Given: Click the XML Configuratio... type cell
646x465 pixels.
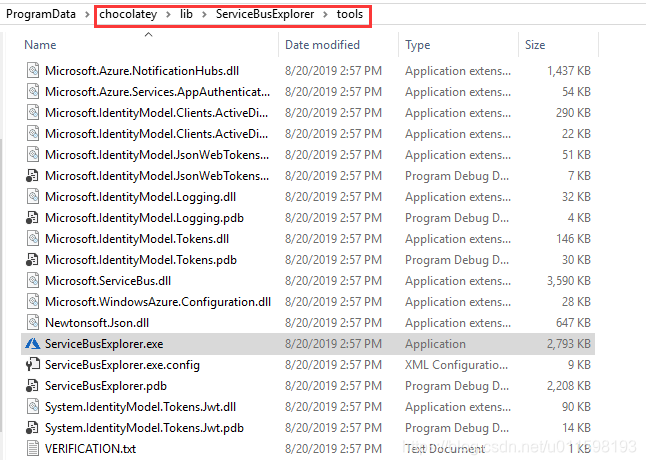Looking at the screenshot, I should click(x=456, y=365).
